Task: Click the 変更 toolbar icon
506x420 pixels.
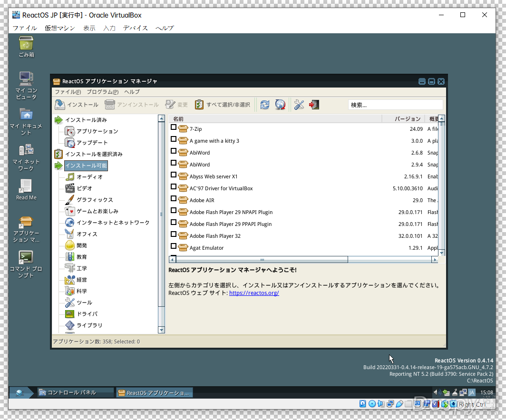Action: point(170,105)
